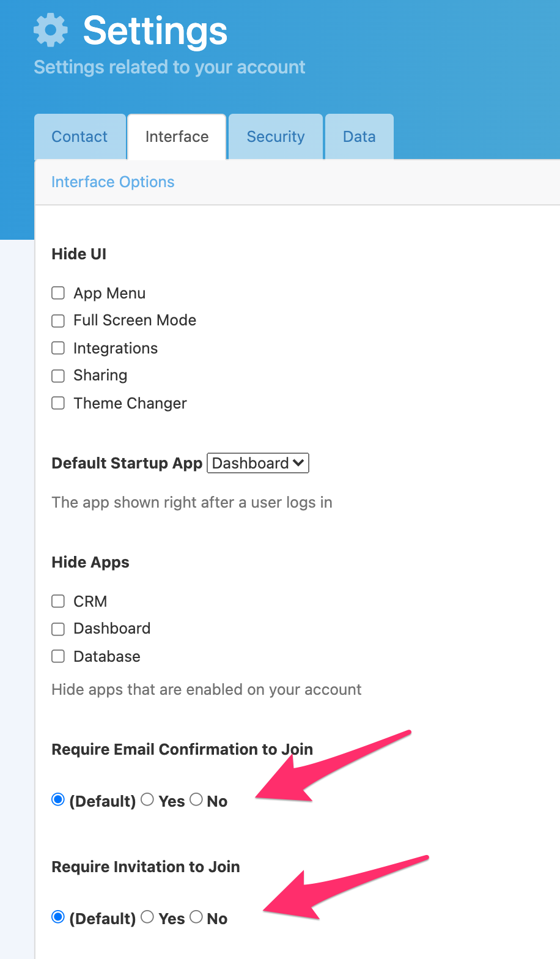Enable hiding Full Screen Mode
The image size is (560, 959).
(58, 320)
